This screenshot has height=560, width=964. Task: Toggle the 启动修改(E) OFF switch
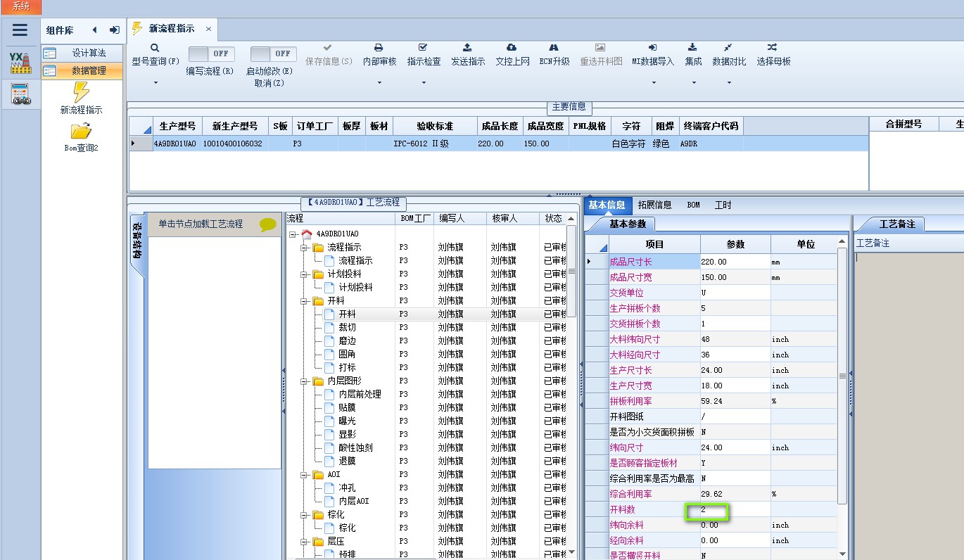pos(274,53)
